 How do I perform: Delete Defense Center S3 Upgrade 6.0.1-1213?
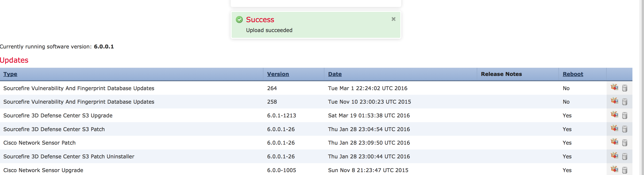coord(624,115)
